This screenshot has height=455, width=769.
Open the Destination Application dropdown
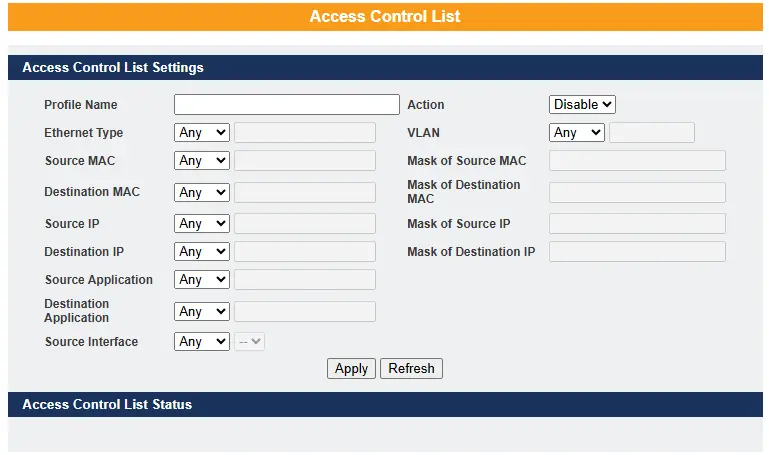click(202, 311)
